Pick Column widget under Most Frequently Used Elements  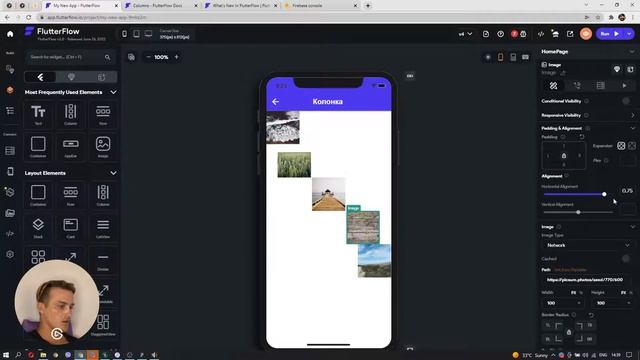(71, 114)
